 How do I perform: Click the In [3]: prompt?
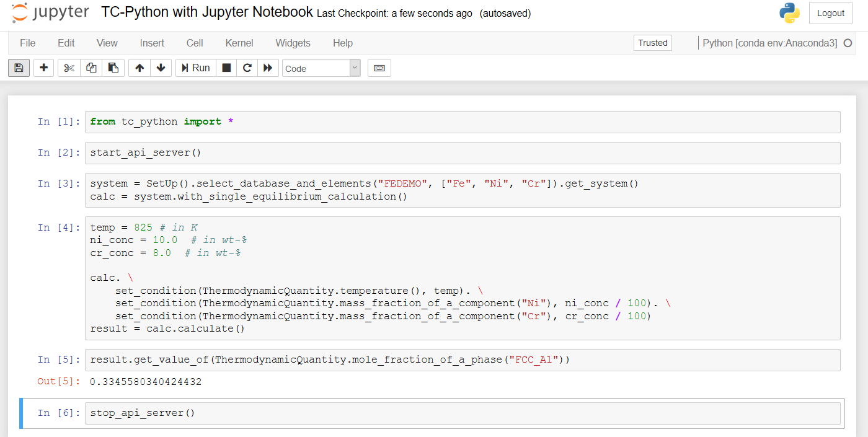[59, 183]
